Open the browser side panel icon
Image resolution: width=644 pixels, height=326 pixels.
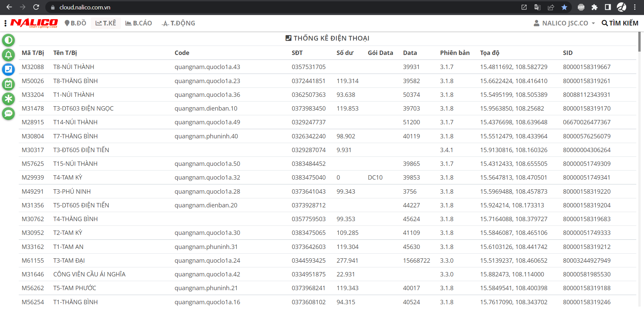tap(608, 7)
